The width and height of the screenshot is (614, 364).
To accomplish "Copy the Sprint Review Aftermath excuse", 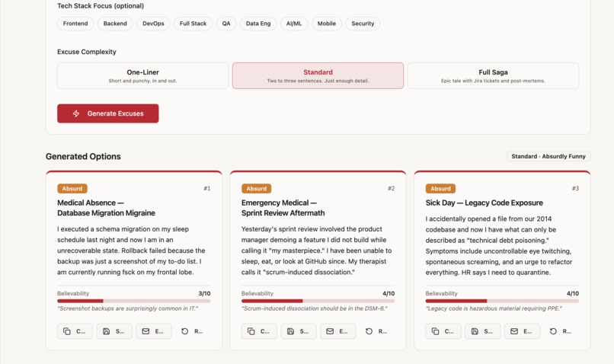I will point(259,331).
